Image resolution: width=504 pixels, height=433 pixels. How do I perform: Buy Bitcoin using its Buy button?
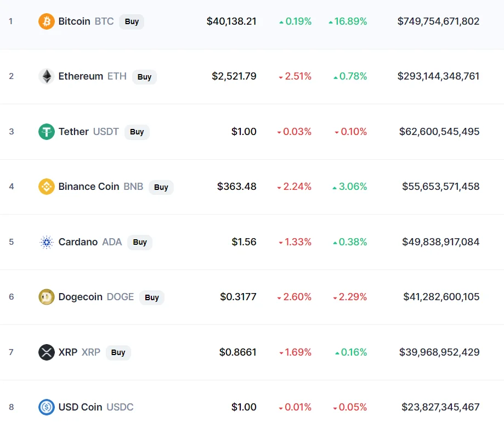point(132,21)
